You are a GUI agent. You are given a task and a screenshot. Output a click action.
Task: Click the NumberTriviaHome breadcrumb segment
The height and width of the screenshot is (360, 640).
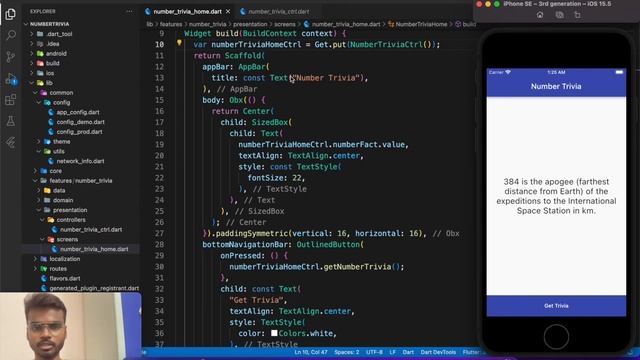[x=421, y=24]
